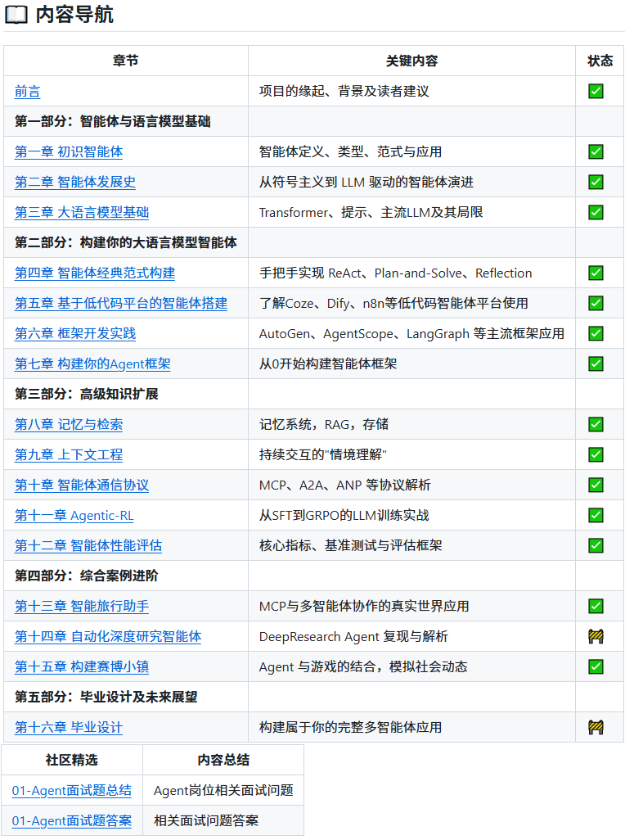Open the 01-Agent面试题总结 link
This screenshot has width=625, height=840.
pyautogui.click(x=72, y=791)
